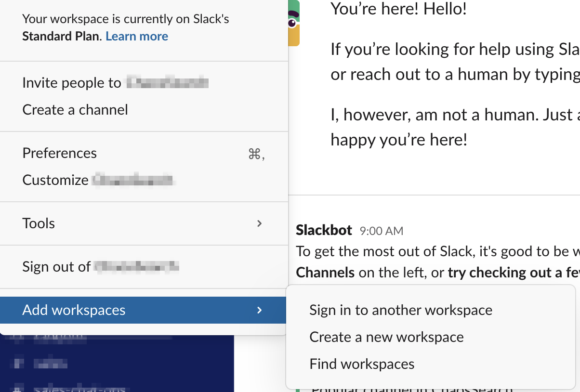Select Sign out of workspace
The height and width of the screenshot is (392, 580).
coord(144,267)
